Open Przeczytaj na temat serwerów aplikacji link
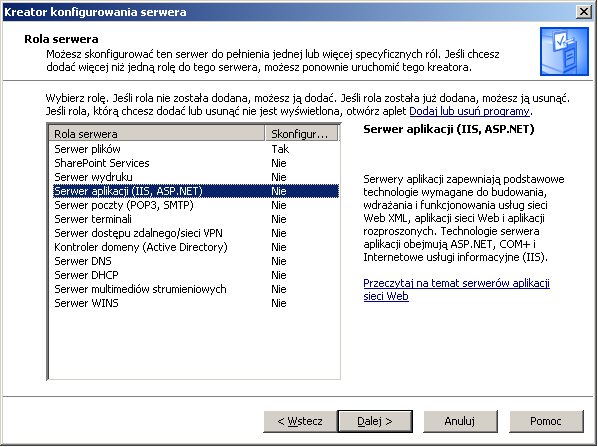The width and height of the screenshot is (598, 447). tap(457, 289)
